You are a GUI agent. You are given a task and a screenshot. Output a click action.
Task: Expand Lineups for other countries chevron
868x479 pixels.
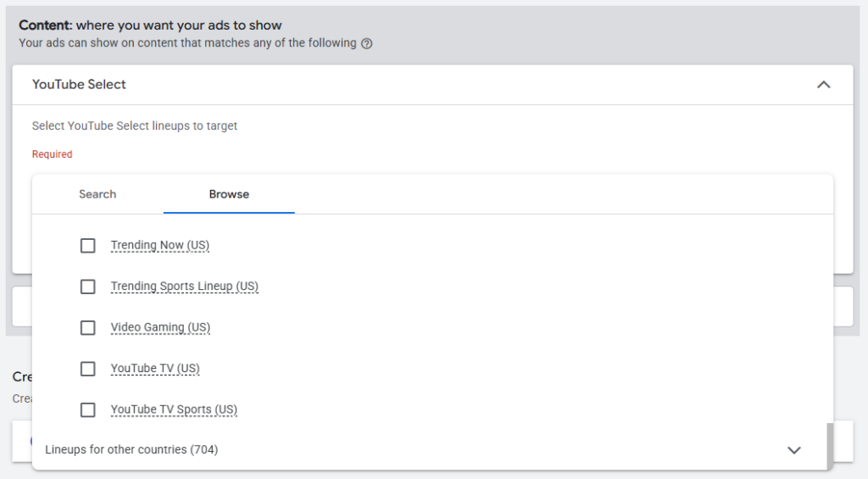click(x=793, y=450)
